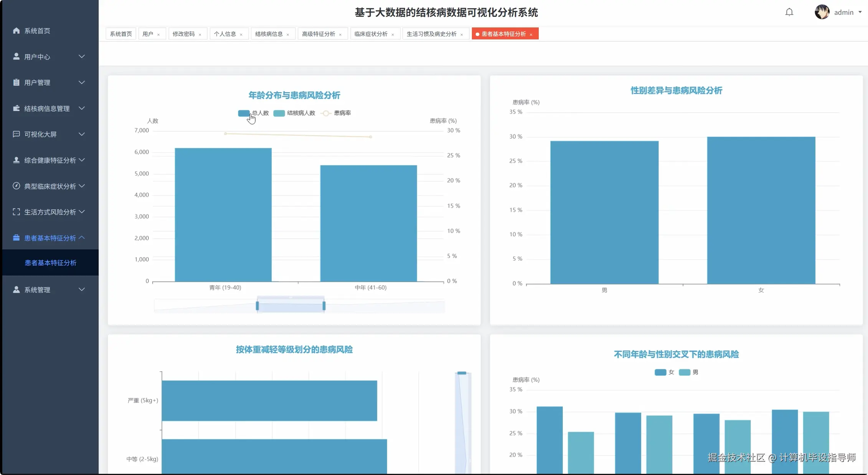The image size is (868, 475).
Task: Click the home icon beside 系统首页
Action: coord(16,31)
